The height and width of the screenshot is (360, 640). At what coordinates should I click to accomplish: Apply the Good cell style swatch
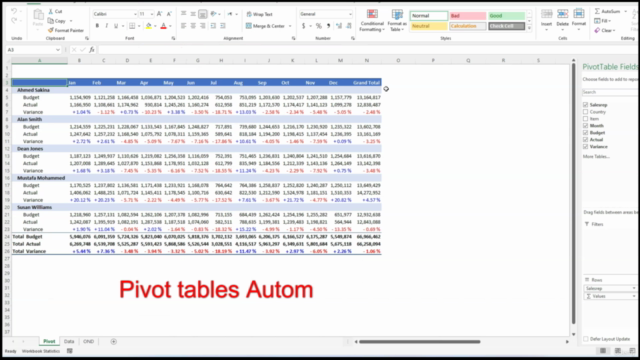tap(507, 16)
